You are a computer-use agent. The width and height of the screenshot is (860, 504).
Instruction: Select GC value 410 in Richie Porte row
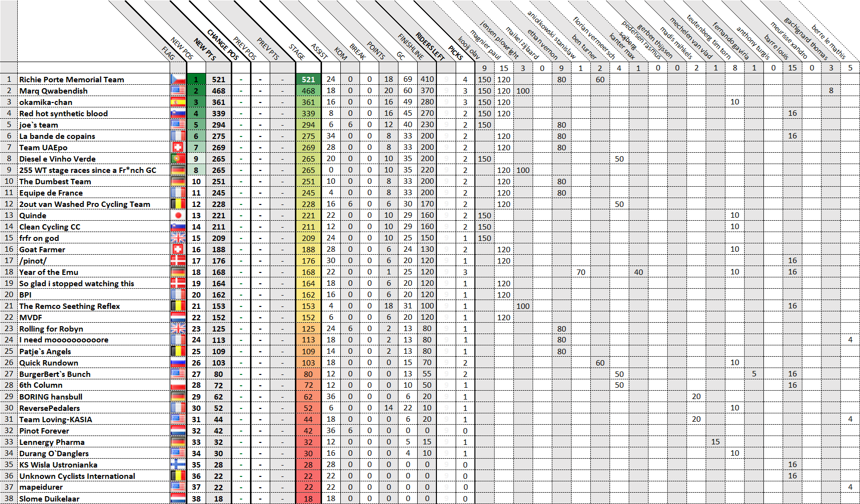tap(427, 79)
